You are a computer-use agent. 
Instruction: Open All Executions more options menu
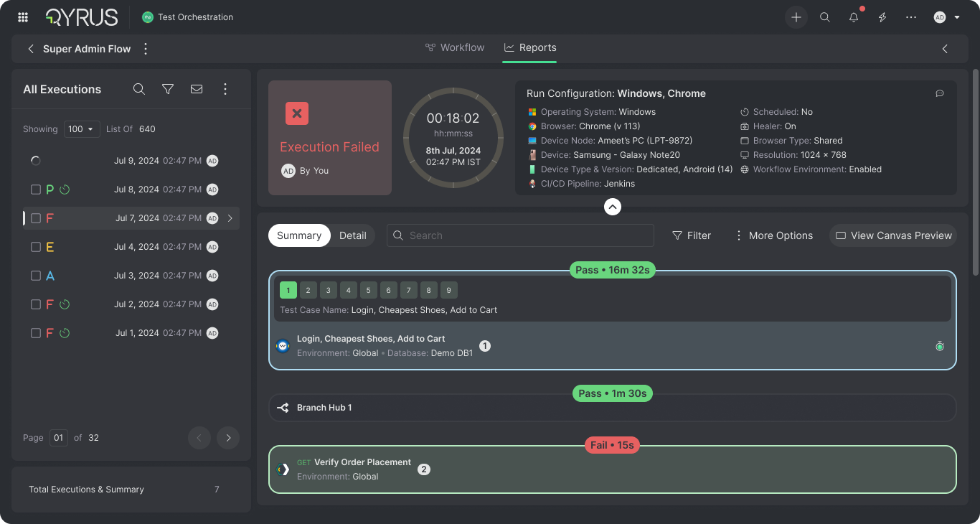coord(225,89)
